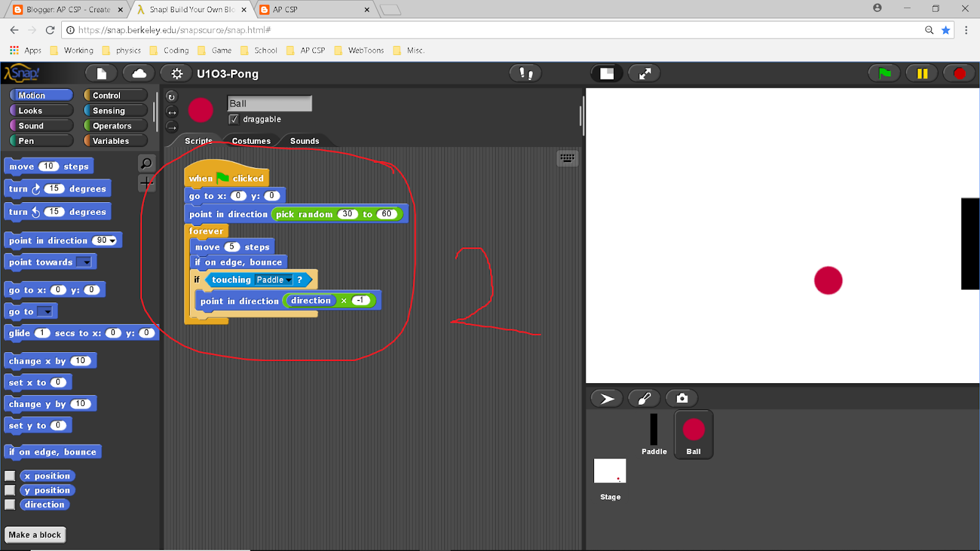Click the forever loop block in script

click(206, 231)
